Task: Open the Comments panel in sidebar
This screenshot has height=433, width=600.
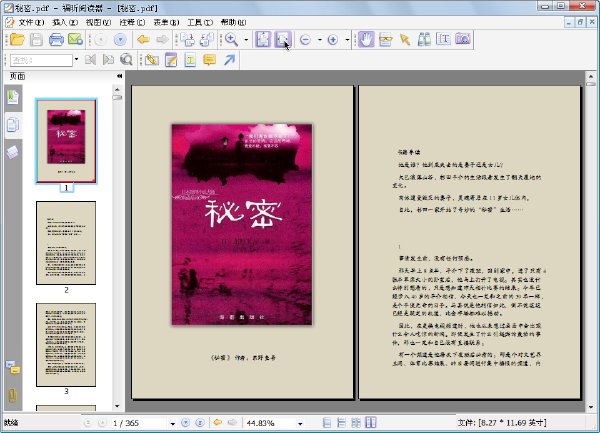Action: pos(13,368)
